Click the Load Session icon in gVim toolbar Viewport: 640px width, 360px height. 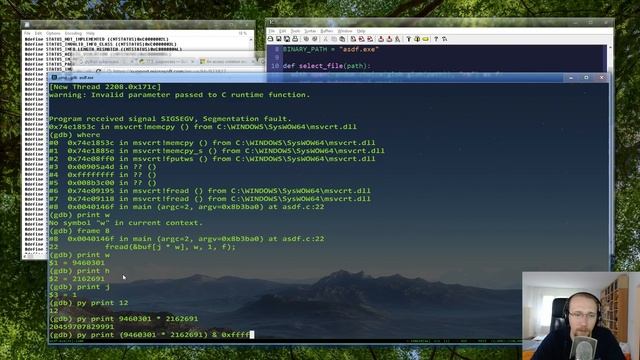(x=381, y=39)
